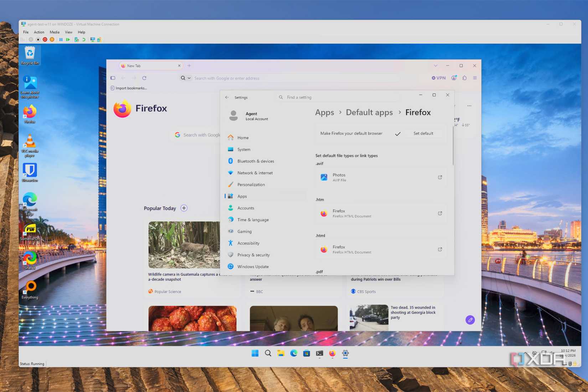The width and height of the screenshot is (588, 392).
Task: Select Privacy & security in Settings sidebar
Action: click(265, 255)
